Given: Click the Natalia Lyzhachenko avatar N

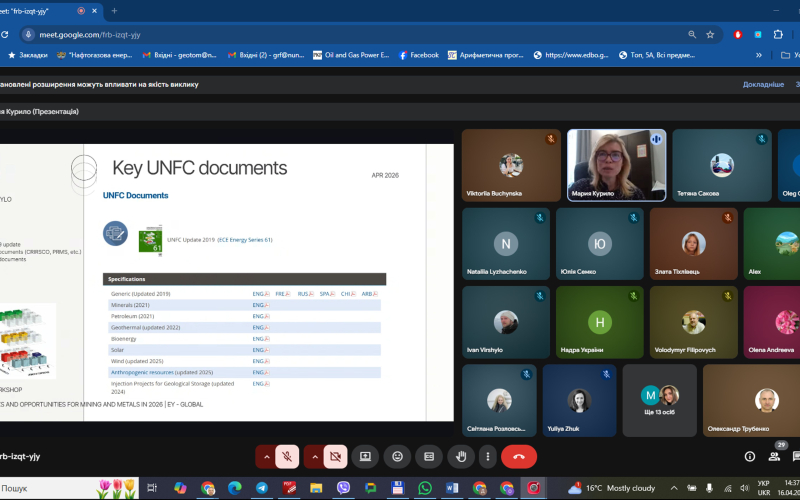Looking at the screenshot, I should click(506, 244).
